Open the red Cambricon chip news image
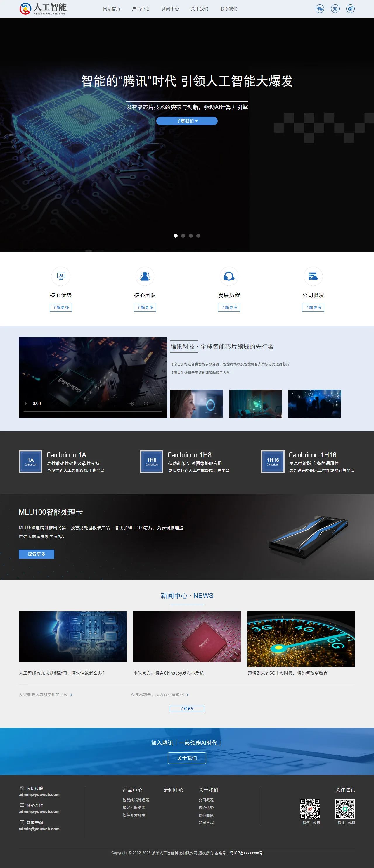The image size is (374, 868). click(x=187, y=636)
